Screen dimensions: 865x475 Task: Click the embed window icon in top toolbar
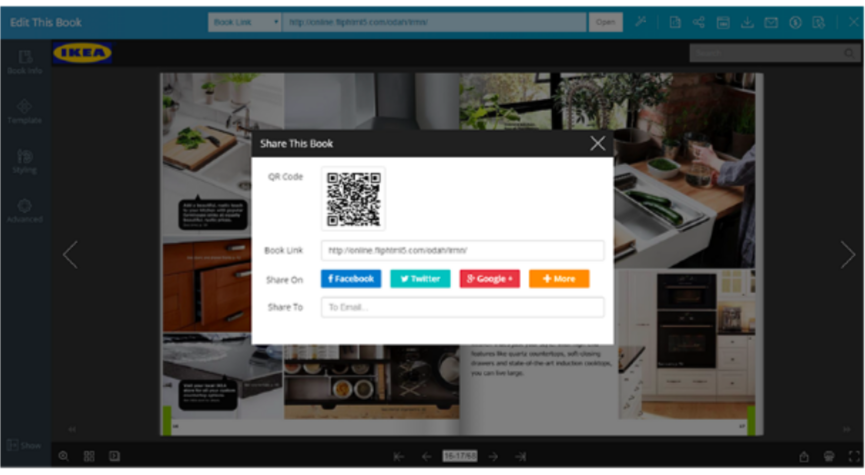(723, 22)
